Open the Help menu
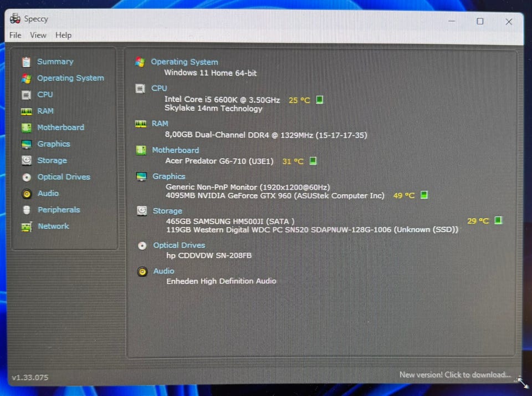The width and height of the screenshot is (532, 396). (63, 35)
